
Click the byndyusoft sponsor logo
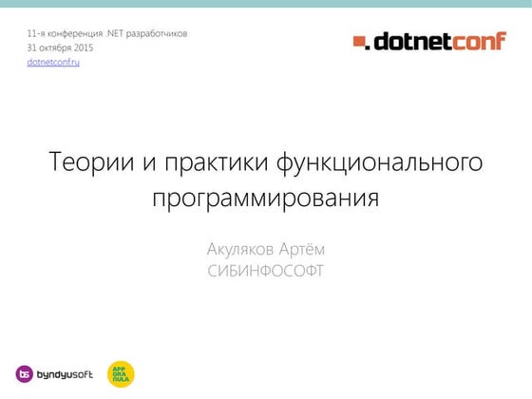[54, 374]
